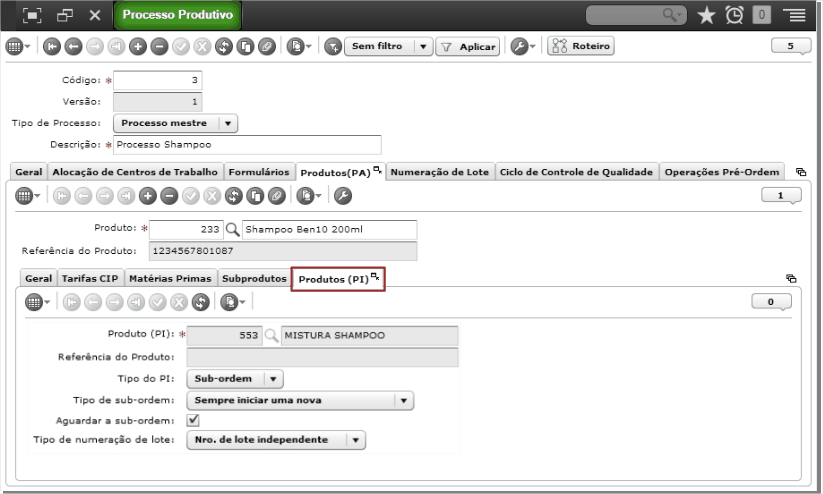Click Produtos (PI) record counter showing 0
The image size is (823, 494).
click(x=771, y=302)
